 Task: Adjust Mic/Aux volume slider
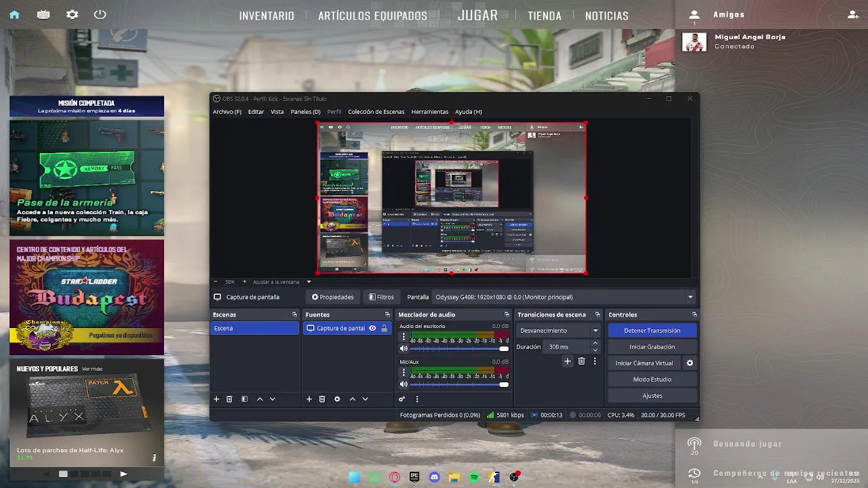pos(459,384)
